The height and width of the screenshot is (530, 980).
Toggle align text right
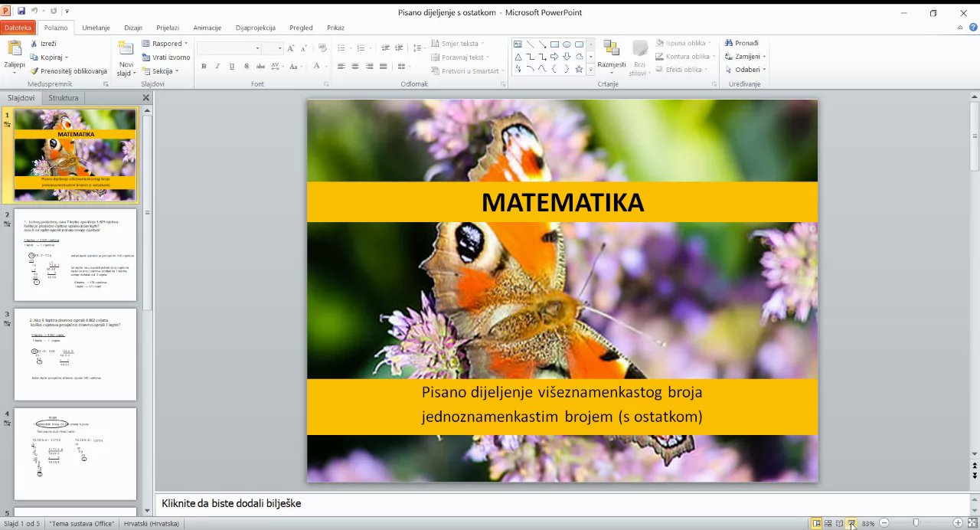coord(369,67)
